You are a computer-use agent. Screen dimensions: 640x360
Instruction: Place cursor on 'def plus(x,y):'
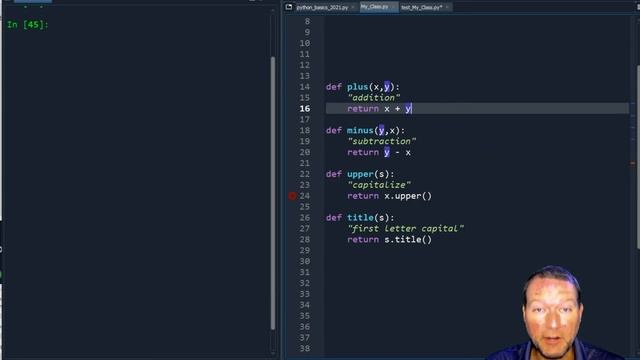(x=362, y=87)
